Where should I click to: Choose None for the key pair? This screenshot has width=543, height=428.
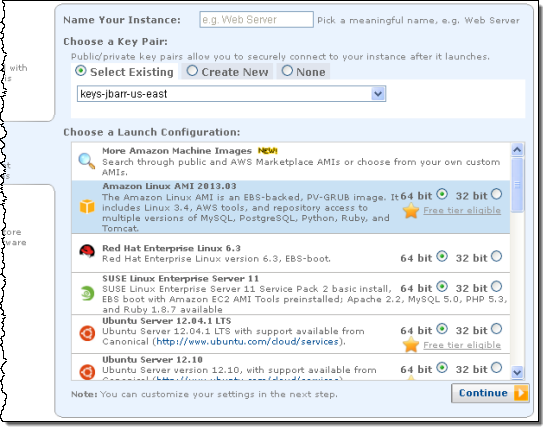click(x=303, y=72)
